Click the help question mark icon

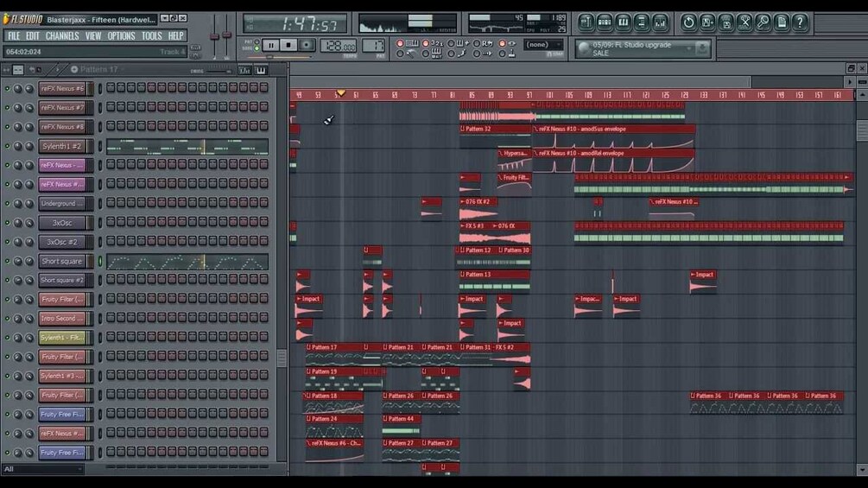click(800, 22)
